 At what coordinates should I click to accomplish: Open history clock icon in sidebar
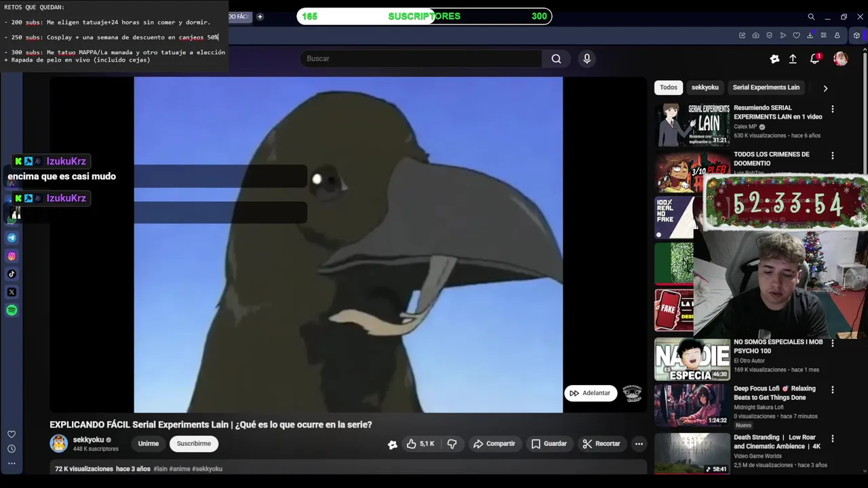[x=12, y=449]
